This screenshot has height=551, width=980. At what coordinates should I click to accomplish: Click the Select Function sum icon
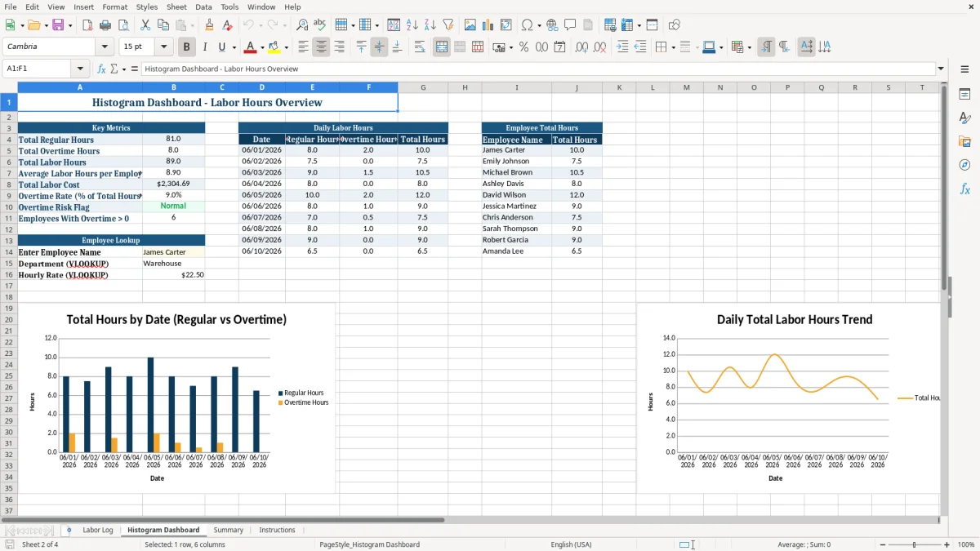click(x=114, y=69)
